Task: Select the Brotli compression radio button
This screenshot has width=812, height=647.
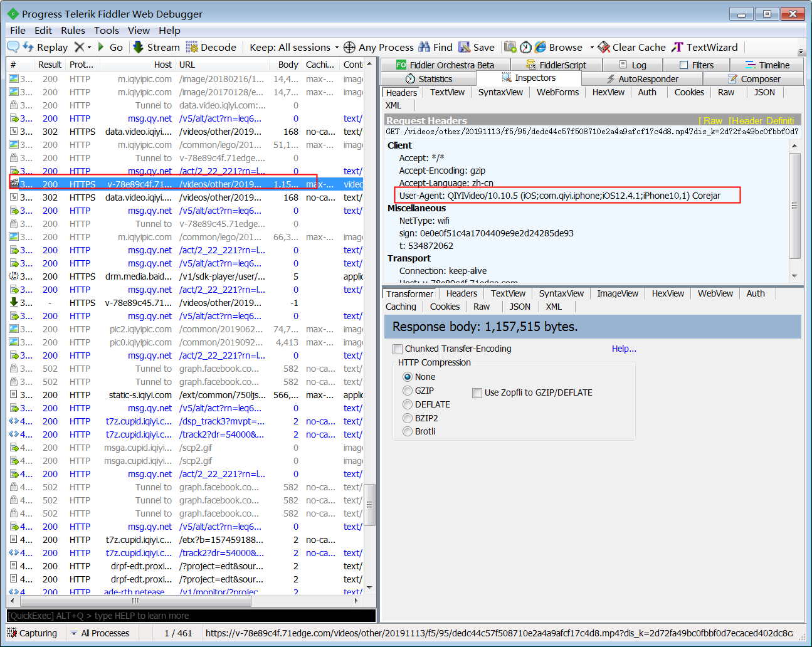Action: (x=408, y=431)
